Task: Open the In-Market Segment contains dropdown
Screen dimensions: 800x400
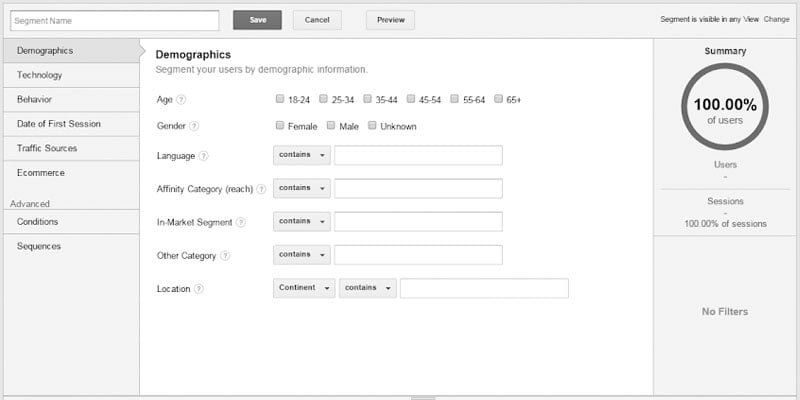Action: 302,221
